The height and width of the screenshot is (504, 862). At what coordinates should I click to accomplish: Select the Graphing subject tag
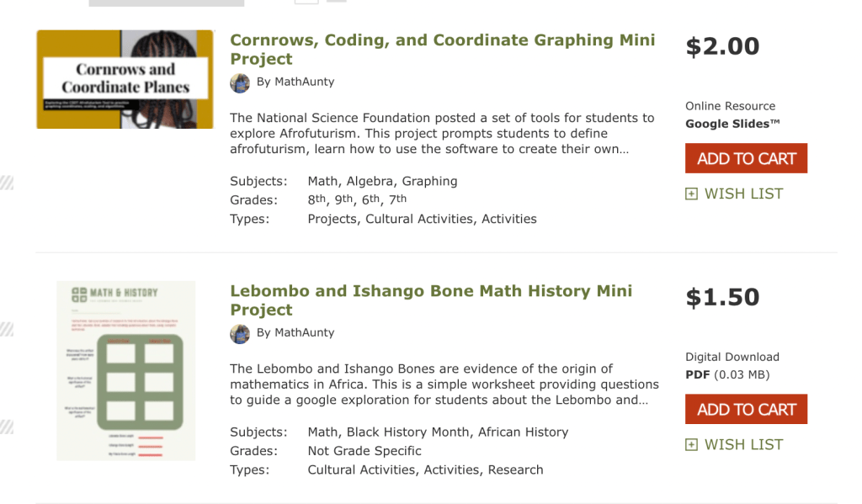(429, 181)
